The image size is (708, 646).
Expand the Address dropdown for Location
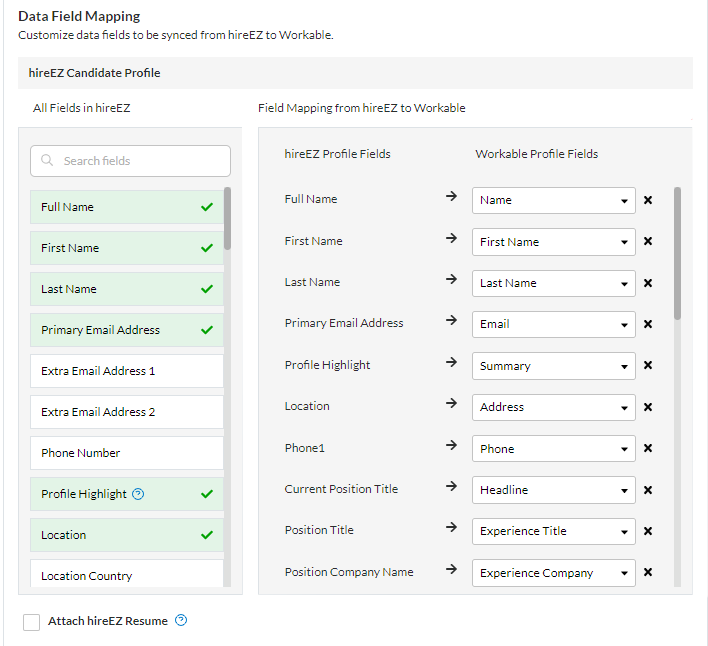coord(554,407)
